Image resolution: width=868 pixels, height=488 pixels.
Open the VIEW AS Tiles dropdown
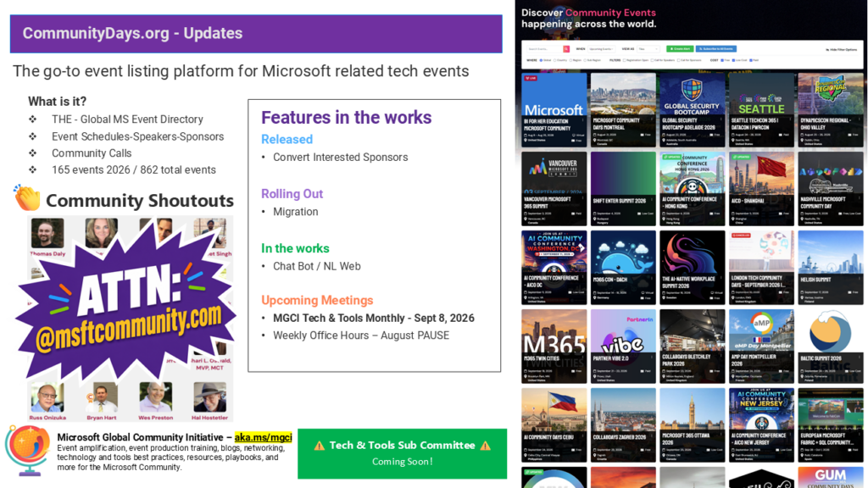pyautogui.click(x=648, y=48)
